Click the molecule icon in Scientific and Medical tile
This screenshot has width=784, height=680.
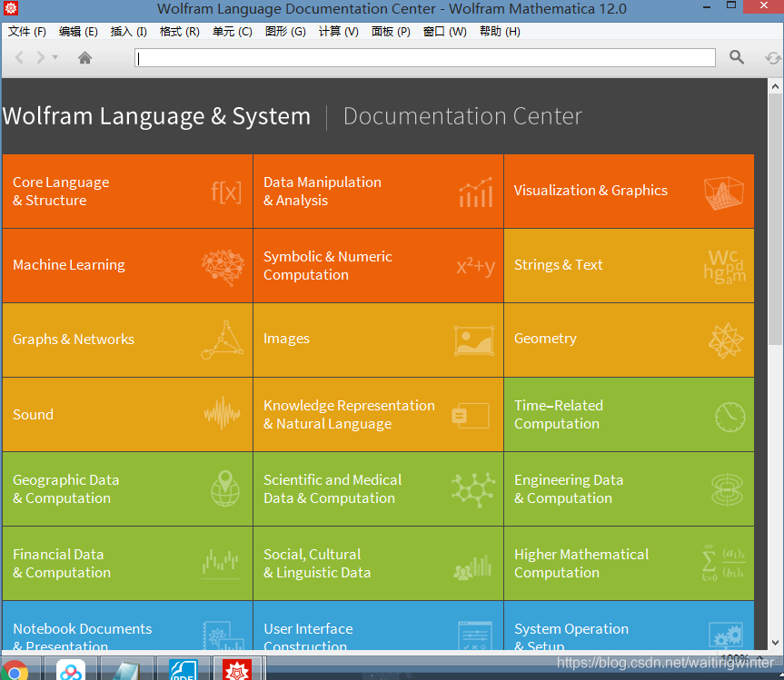tap(473, 490)
